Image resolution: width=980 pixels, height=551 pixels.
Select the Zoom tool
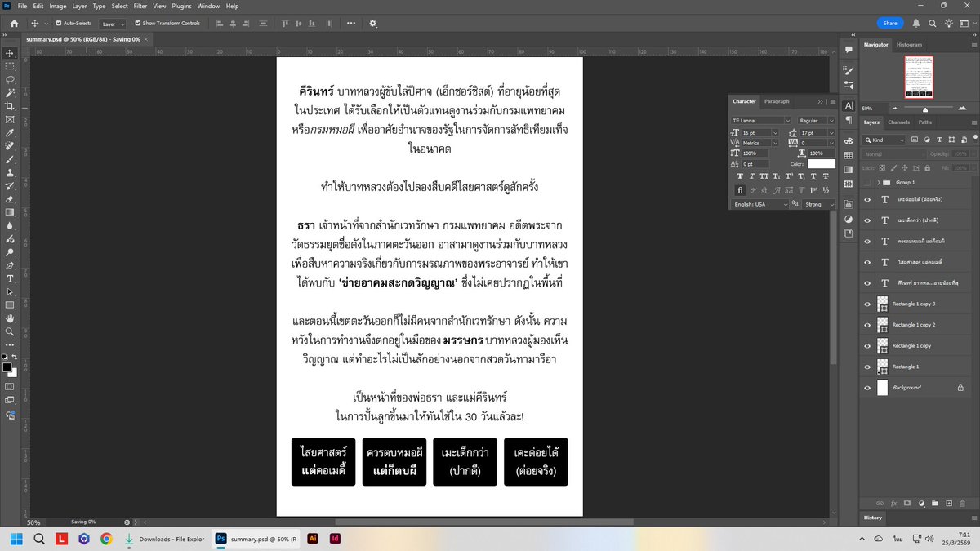[x=10, y=331]
